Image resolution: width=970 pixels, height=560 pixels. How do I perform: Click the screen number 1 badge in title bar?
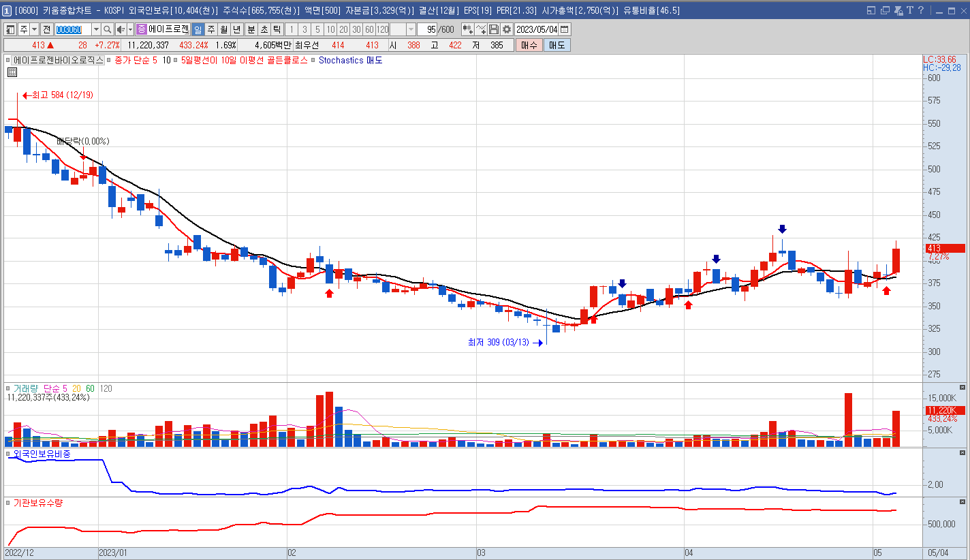coord(7,10)
